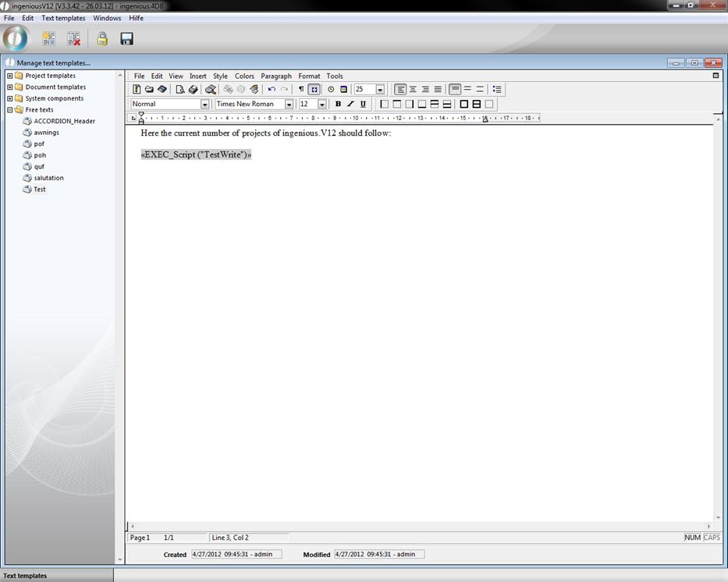Click the delete template icon with red X

73,39
